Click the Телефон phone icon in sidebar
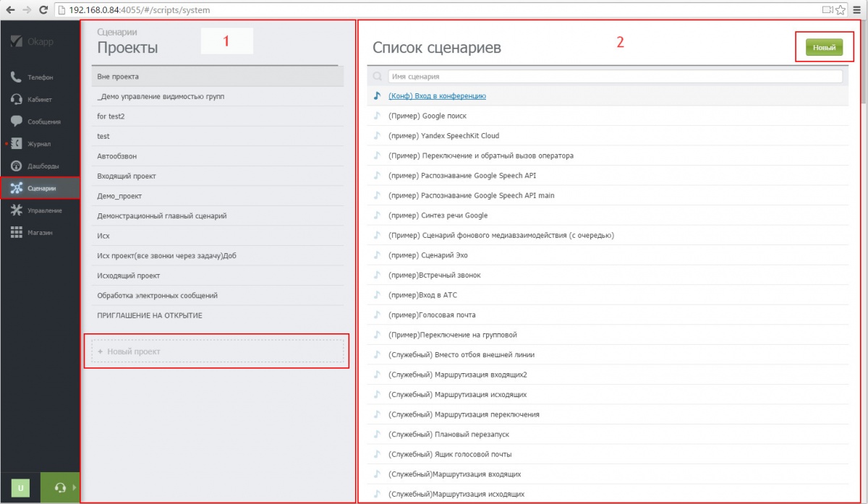Image resolution: width=868 pixels, height=504 pixels. coord(17,77)
